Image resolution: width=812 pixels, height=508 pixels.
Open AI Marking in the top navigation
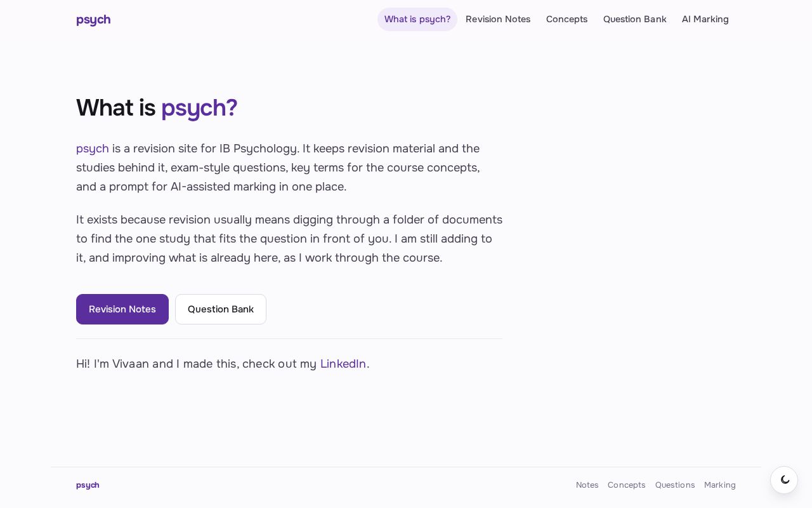coord(705,19)
